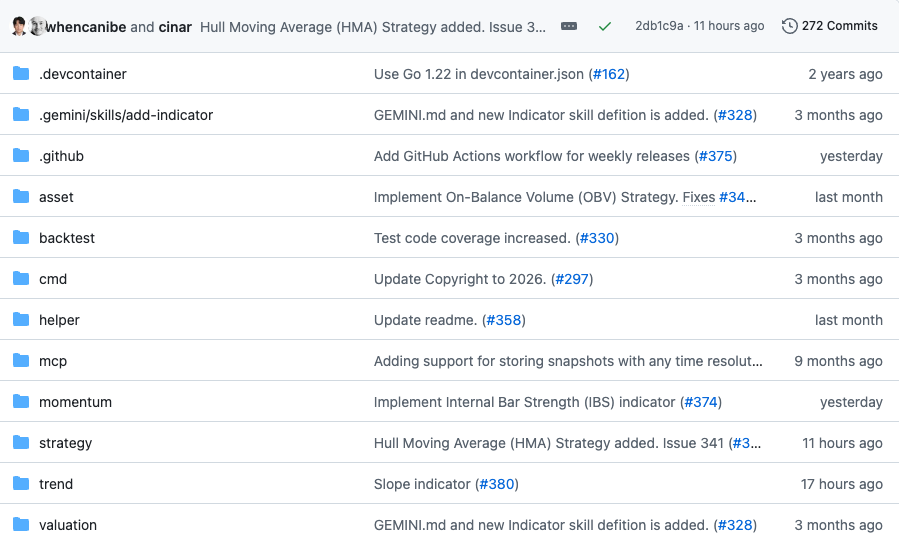Click '17 hours ago' timestamp in trend row
Screen dimensions: 899x544
pos(841,484)
